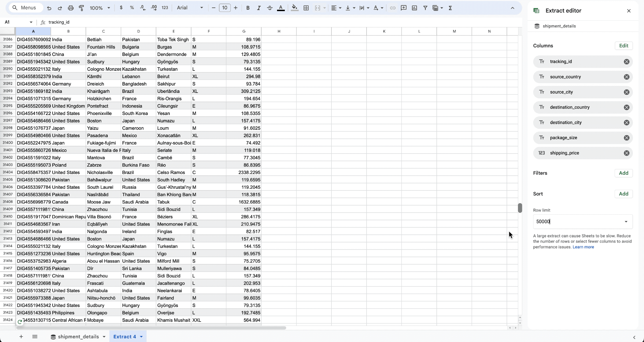Open the fill color picker

(294, 8)
